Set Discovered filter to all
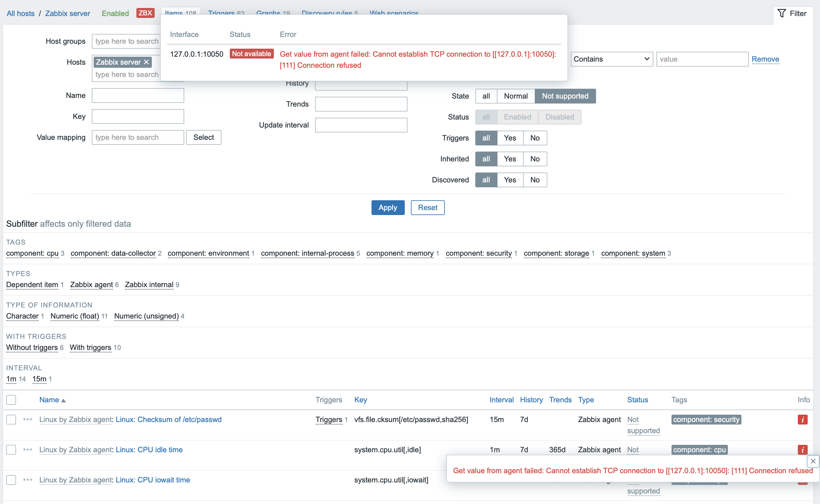Image resolution: width=820 pixels, height=504 pixels. pyautogui.click(x=486, y=180)
